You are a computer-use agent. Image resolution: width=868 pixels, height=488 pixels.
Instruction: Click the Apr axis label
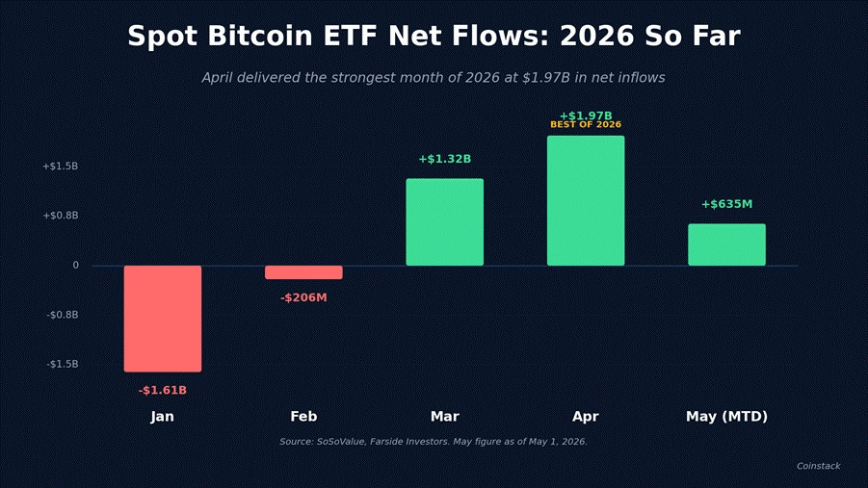point(586,417)
